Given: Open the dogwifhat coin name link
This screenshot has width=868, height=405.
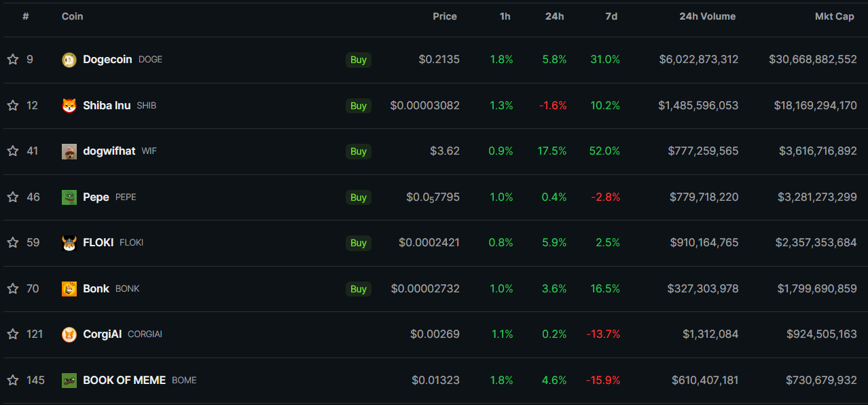Looking at the screenshot, I should point(109,151).
